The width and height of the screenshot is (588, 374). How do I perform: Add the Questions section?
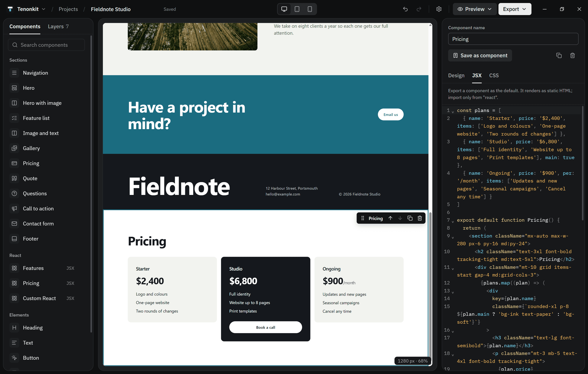(x=46, y=193)
